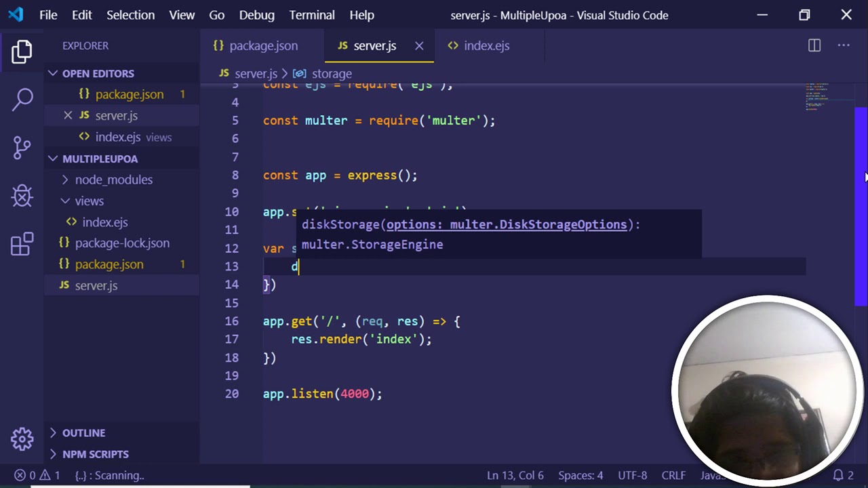Open editor More Actions ellipsis
Image resolution: width=868 pixels, height=488 pixels.
click(844, 45)
